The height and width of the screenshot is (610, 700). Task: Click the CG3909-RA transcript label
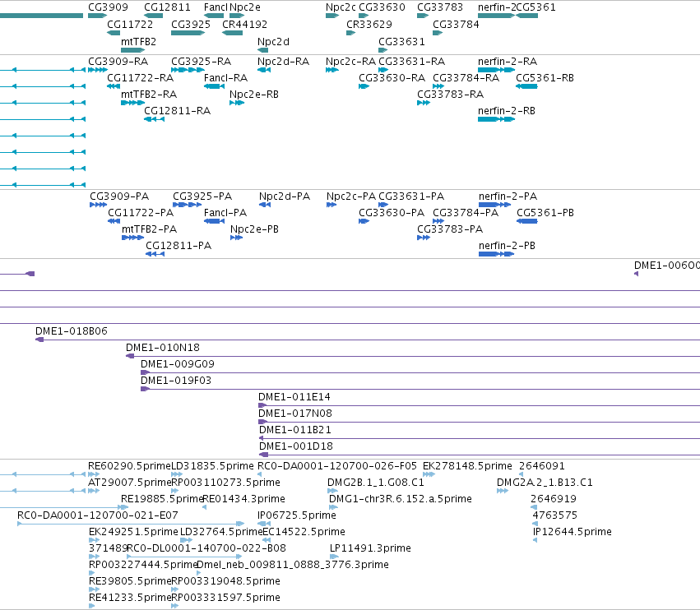tap(118, 61)
